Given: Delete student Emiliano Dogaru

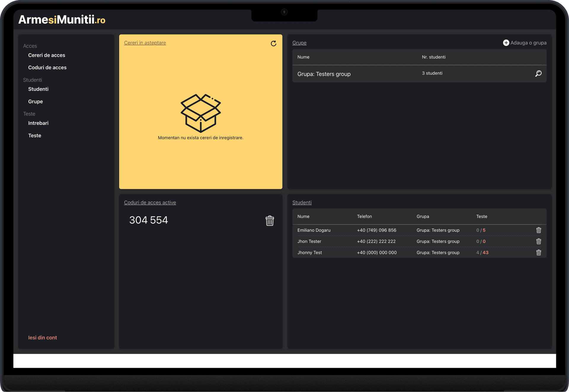Looking at the screenshot, I should (538, 230).
